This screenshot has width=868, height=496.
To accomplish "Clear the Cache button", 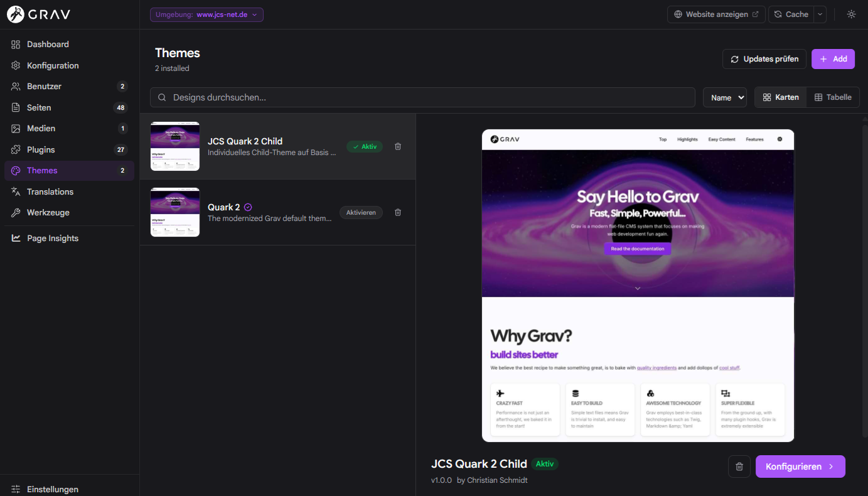I will (x=791, y=14).
